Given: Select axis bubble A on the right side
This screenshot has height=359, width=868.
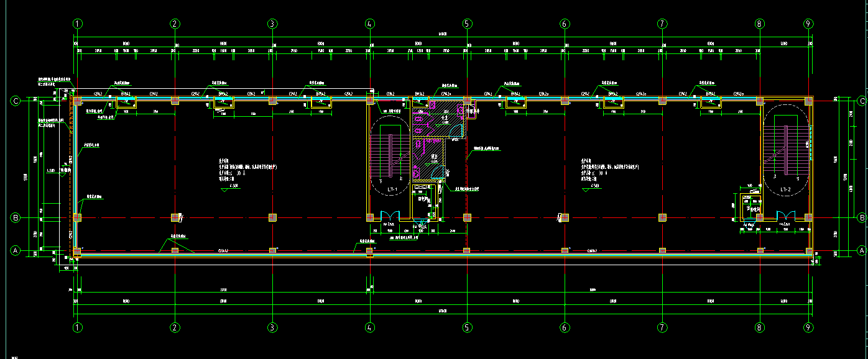Looking at the screenshot, I should point(862,250).
